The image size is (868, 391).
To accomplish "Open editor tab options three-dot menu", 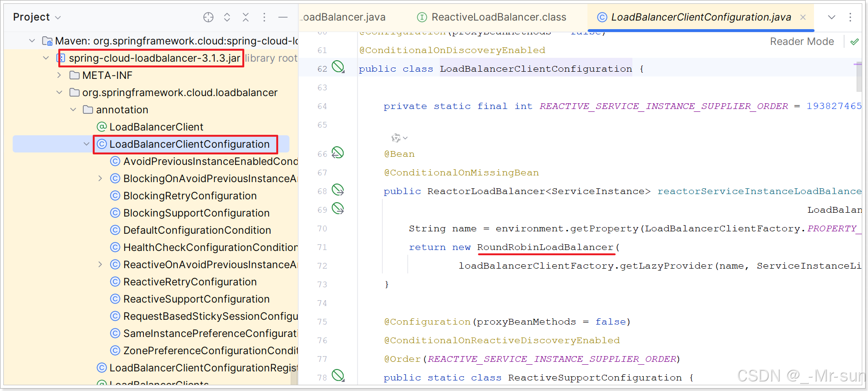I will [850, 17].
